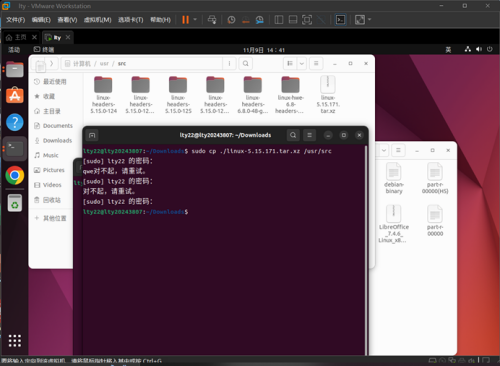500x366 pixels.
Task: Open the hamburger menu in src file manager
Action: tap(316, 63)
